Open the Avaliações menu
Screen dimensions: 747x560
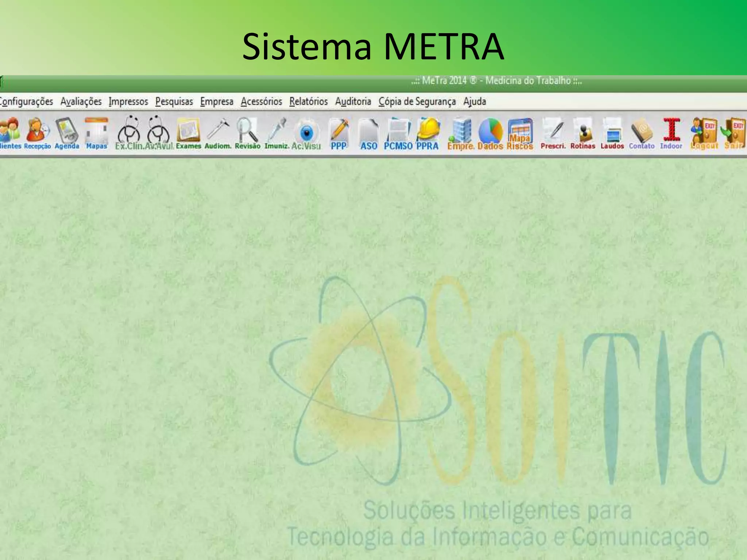point(81,102)
